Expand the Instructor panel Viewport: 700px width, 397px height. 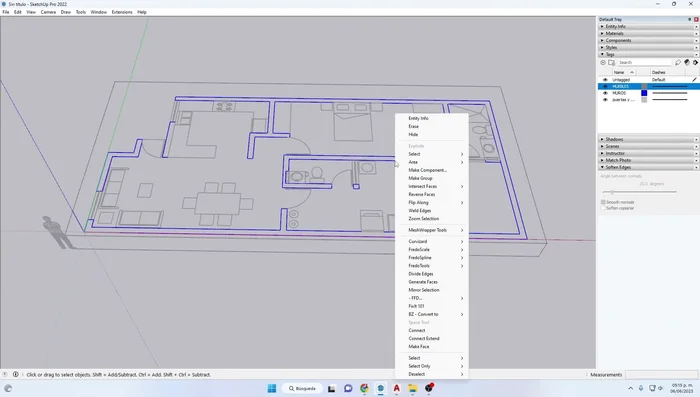click(648, 153)
